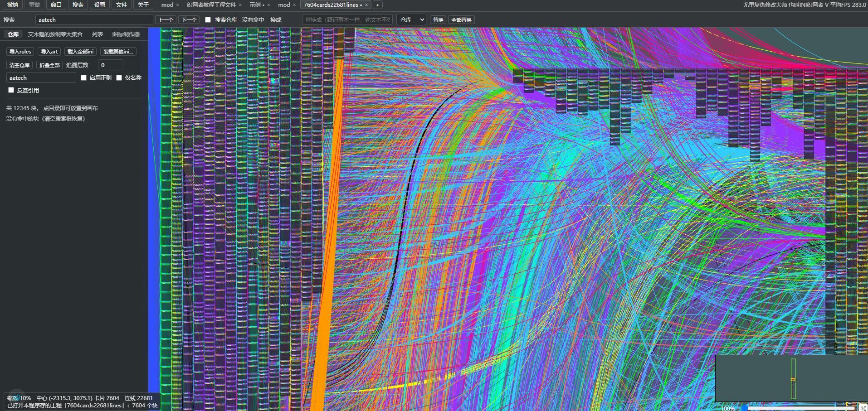
Task: Focus the top search field containing aatech
Action: 94,19
